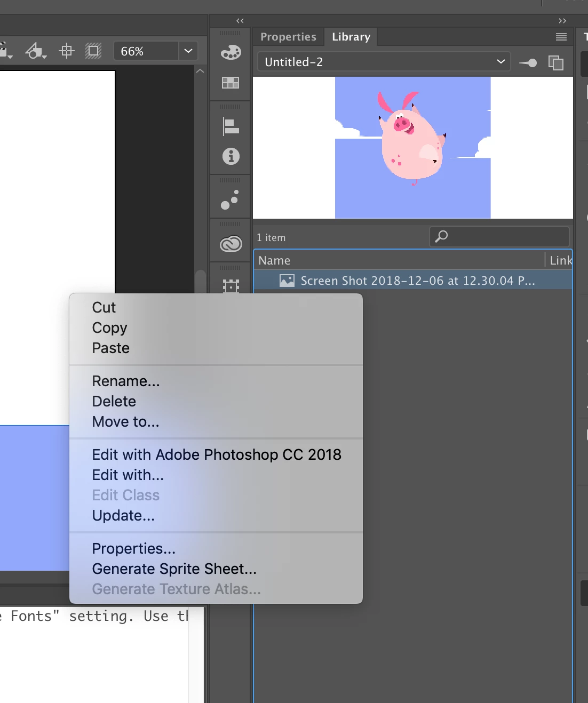Viewport: 588px width, 703px height.
Task: Toggle the clip content outside stage icon
Action: (x=93, y=51)
